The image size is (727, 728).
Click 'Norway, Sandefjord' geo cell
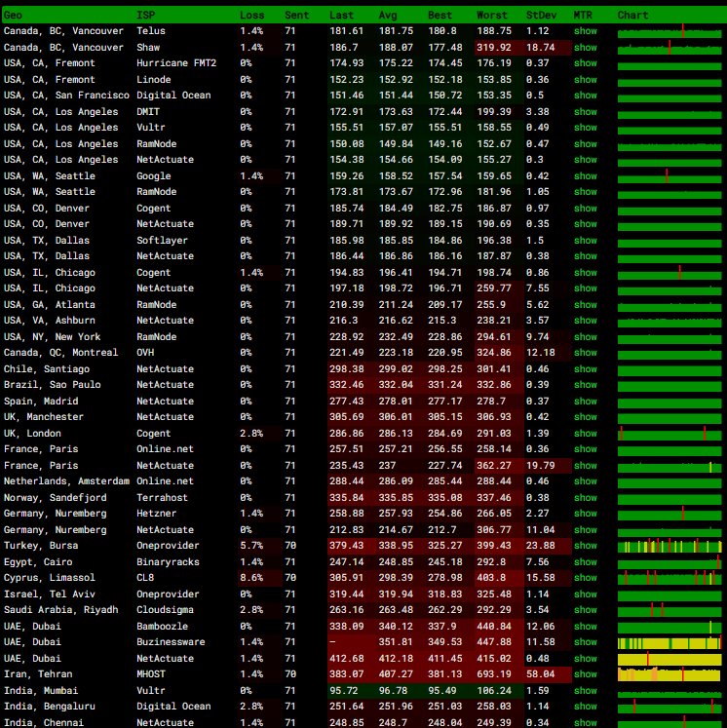pyautogui.click(x=55, y=498)
